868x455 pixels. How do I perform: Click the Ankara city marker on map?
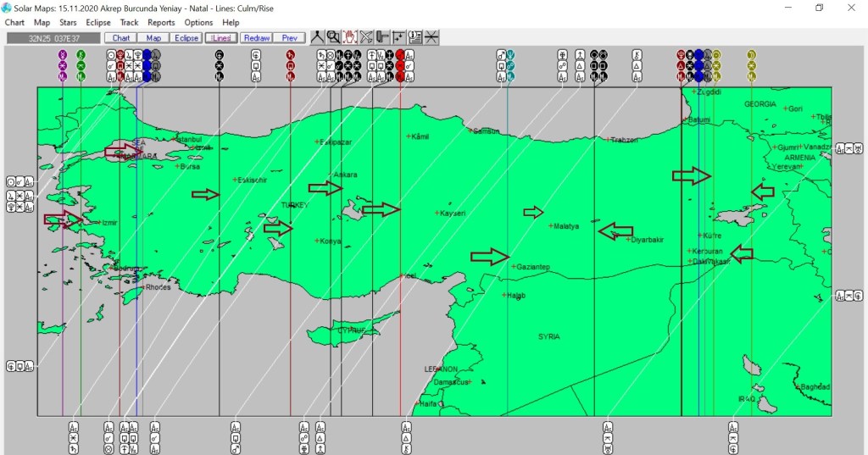point(332,175)
